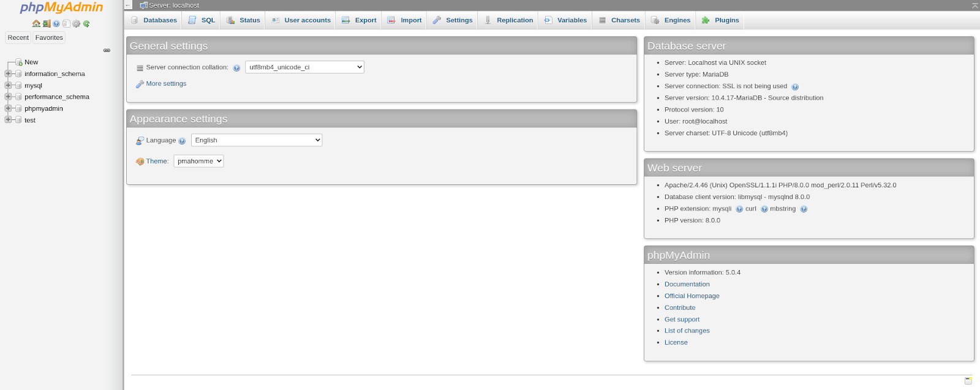The image size is (980, 390).
Task: Click help icon next to Server connection collation
Action: pos(236,68)
